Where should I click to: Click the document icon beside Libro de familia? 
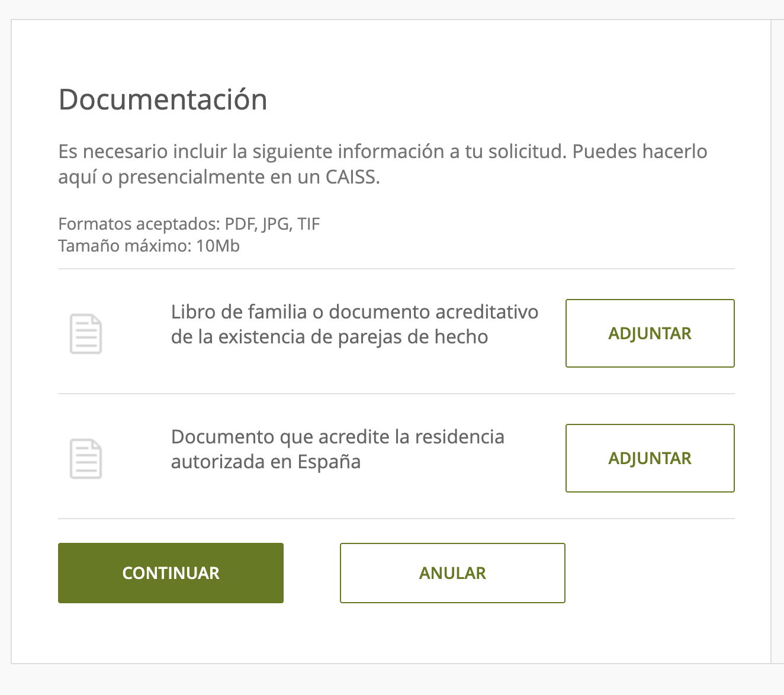coord(86,334)
